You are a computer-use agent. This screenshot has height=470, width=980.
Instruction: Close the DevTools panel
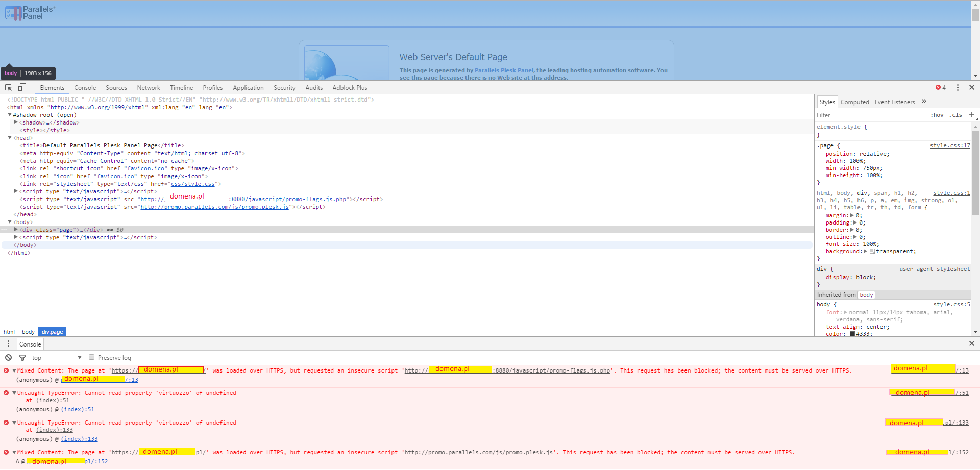972,88
